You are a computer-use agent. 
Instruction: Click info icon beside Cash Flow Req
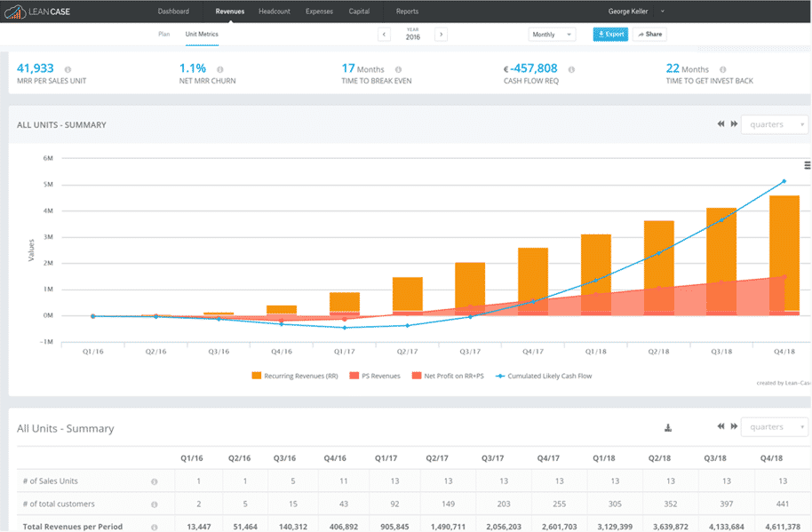(570, 69)
